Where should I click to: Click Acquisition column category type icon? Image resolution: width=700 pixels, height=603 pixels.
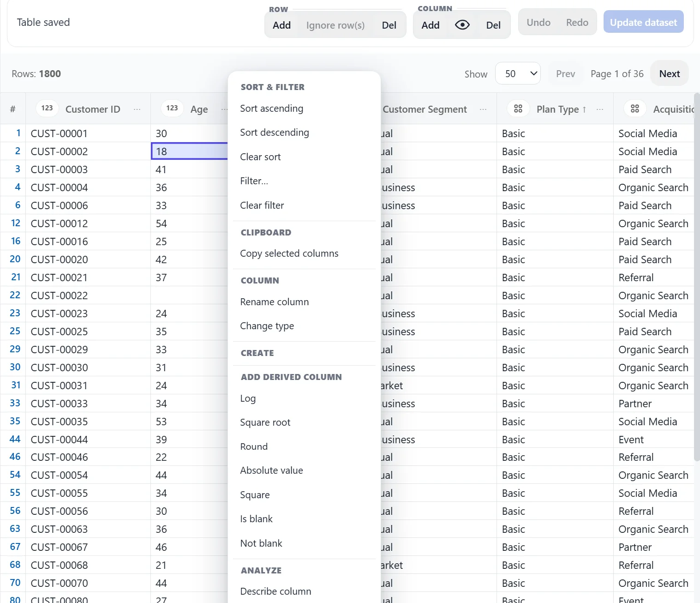click(x=635, y=109)
